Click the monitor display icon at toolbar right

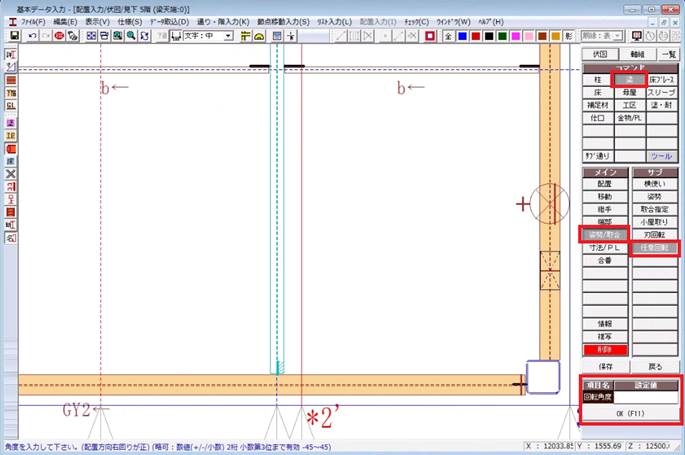[637, 36]
